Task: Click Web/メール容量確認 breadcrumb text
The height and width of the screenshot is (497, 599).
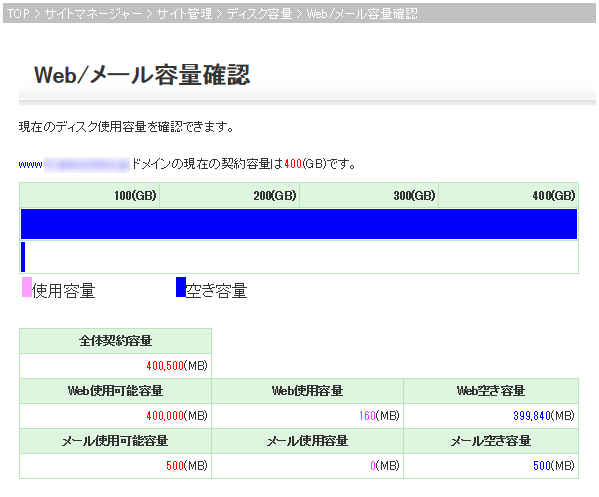Action: (x=362, y=14)
